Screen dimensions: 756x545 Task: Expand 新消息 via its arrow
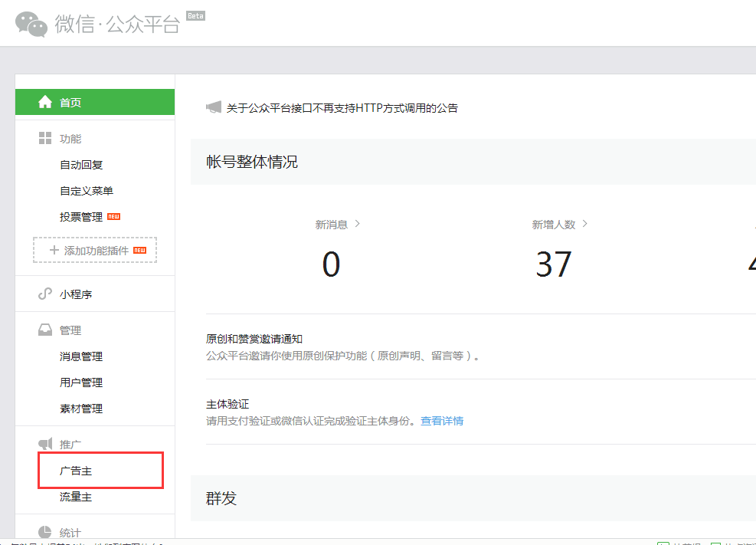pyautogui.click(x=357, y=224)
